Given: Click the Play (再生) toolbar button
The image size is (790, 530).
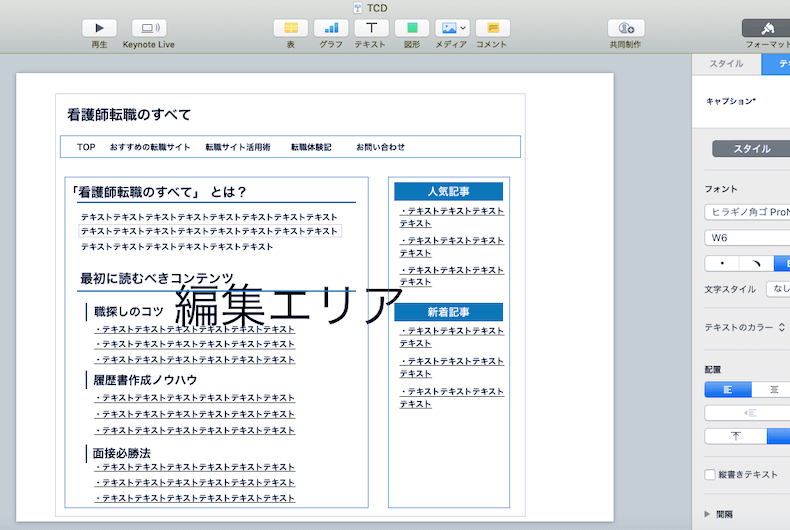Looking at the screenshot, I should click(x=99, y=28).
